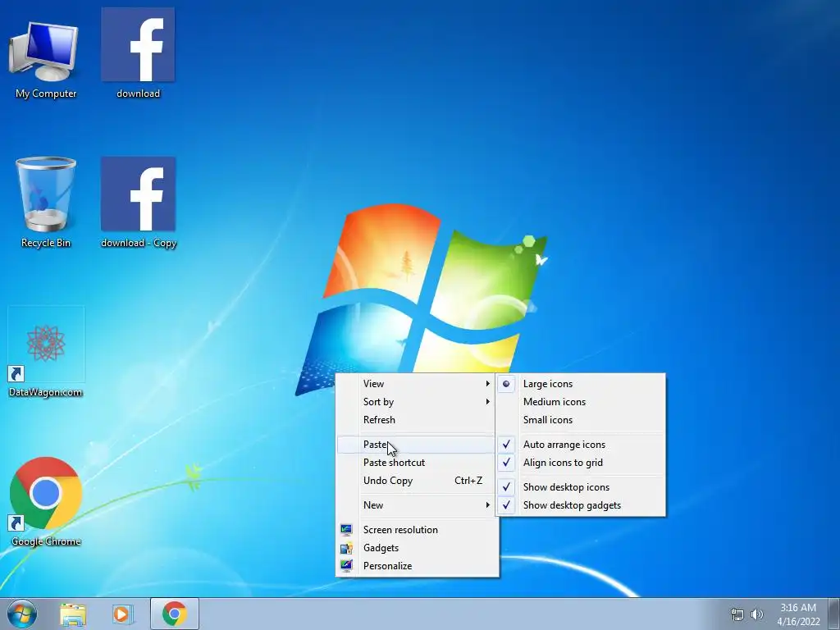Choose Paste shortcut in the menu
The height and width of the screenshot is (630, 840).
click(x=417, y=463)
